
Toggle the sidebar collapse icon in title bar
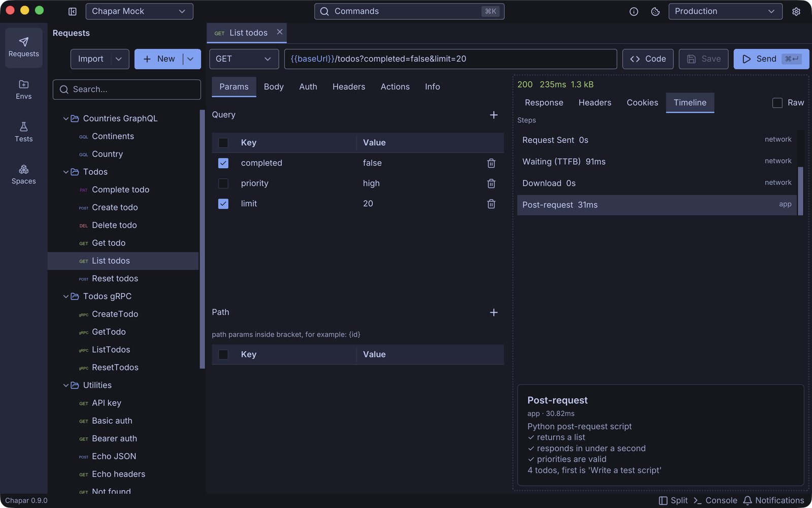73,11
